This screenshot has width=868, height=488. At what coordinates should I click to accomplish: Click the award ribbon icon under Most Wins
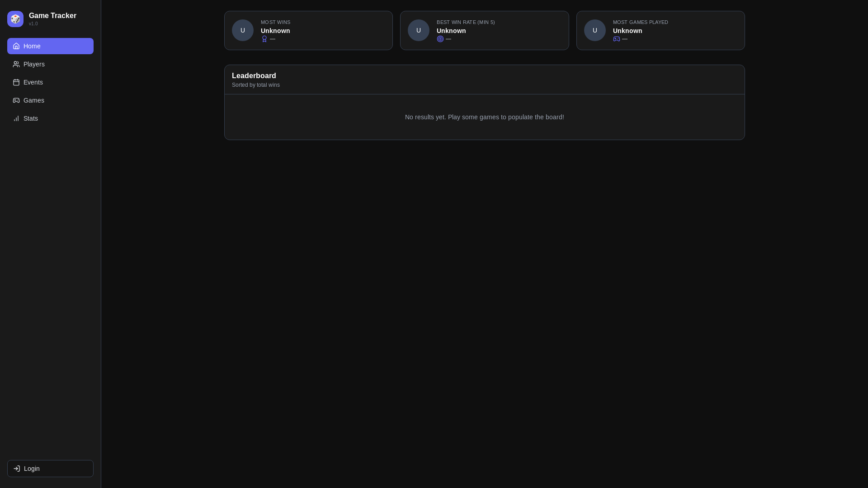point(264,39)
